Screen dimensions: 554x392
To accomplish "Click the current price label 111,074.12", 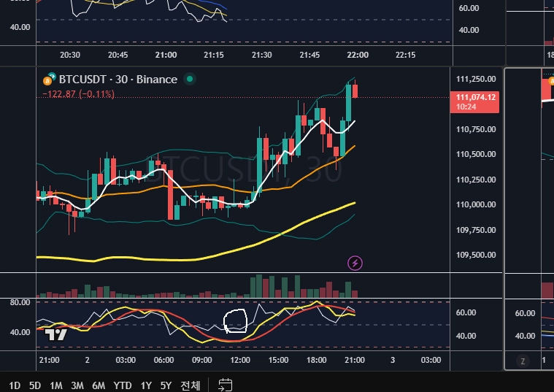I will pyautogui.click(x=474, y=101).
